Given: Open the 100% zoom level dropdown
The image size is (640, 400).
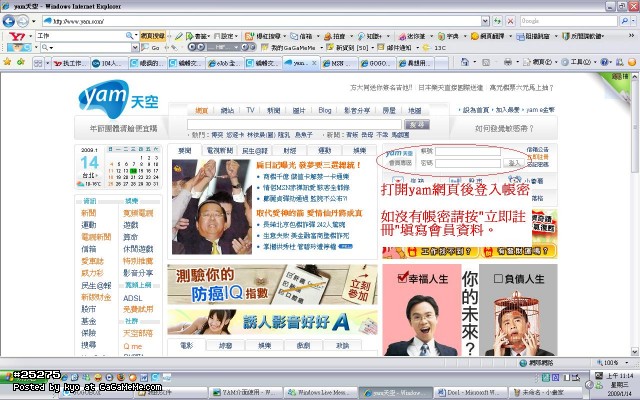Looking at the screenshot, I should coord(626,362).
